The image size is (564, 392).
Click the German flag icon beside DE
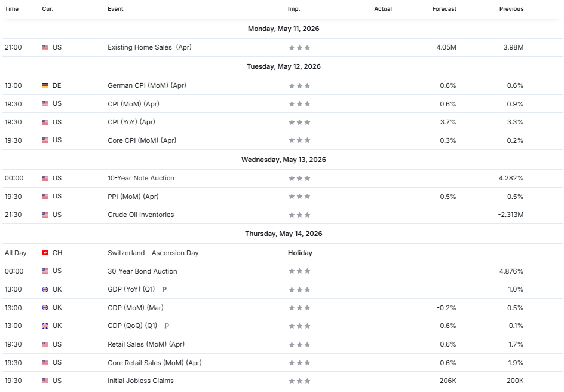(x=45, y=85)
